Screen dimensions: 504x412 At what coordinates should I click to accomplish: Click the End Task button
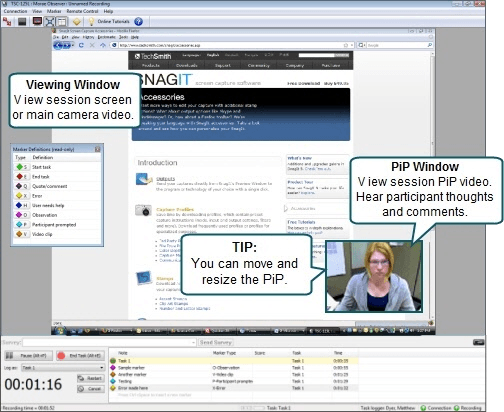click(80, 356)
